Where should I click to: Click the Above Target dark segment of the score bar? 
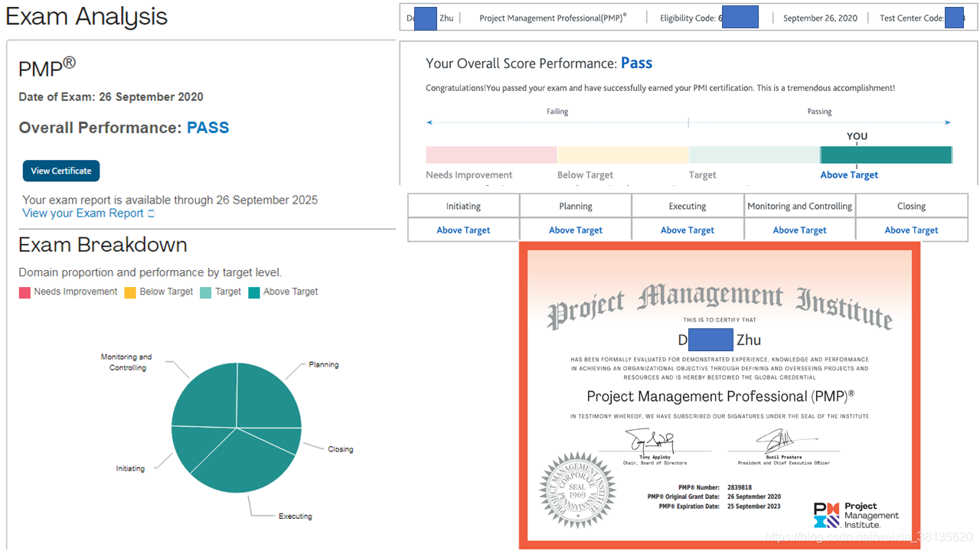click(886, 155)
